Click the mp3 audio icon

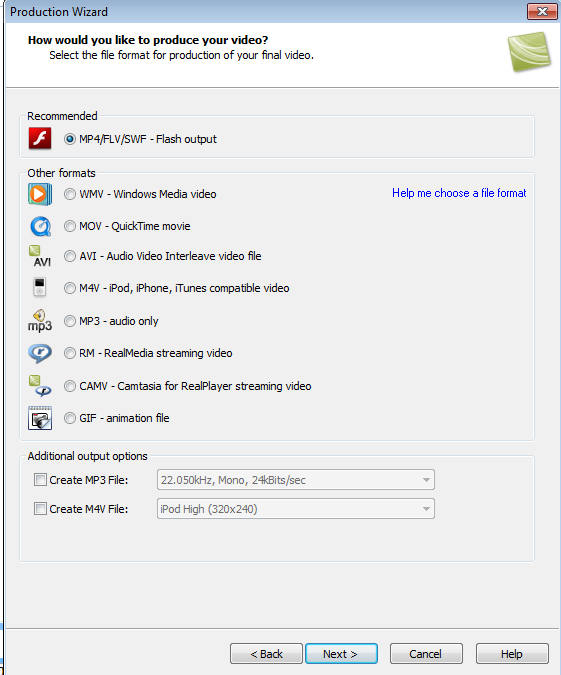40,321
